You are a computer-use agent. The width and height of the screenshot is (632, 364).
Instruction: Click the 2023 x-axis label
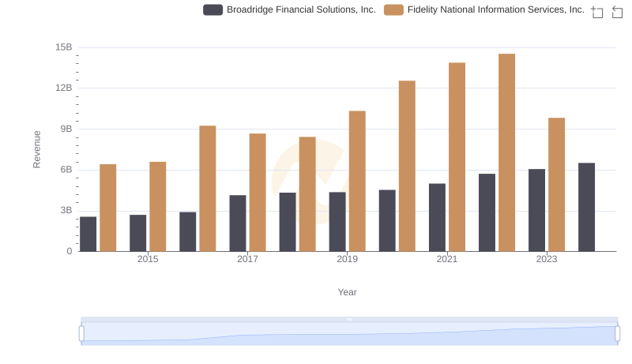pyautogui.click(x=547, y=259)
